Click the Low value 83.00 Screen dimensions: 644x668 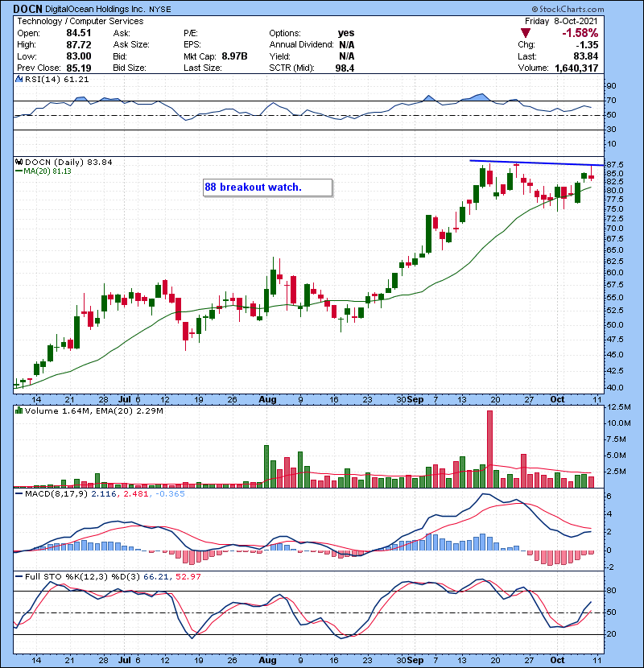tap(78, 56)
